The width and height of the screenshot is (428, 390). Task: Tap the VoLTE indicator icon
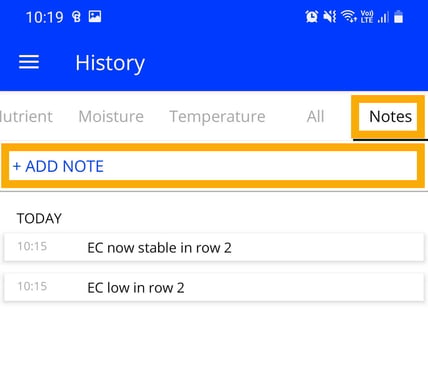pos(367,16)
